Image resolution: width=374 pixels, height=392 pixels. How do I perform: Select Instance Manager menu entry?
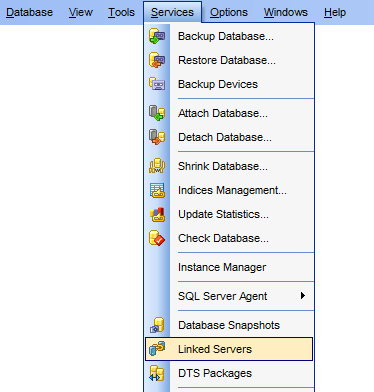(229, 267)
